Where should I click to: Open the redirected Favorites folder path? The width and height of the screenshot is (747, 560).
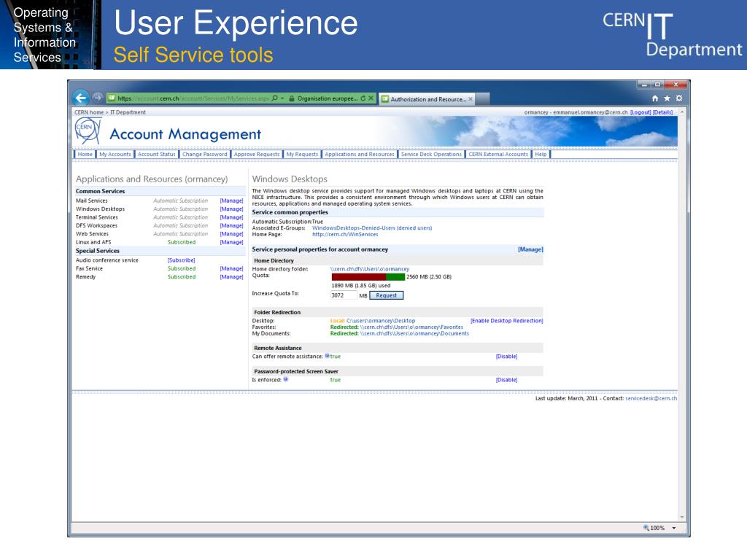coord(411,327)
